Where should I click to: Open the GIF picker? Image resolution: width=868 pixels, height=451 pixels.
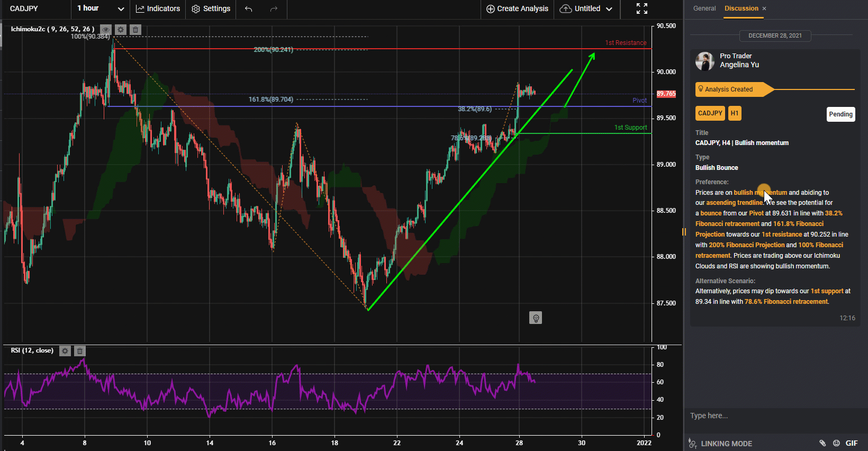(x=852, y=444)
